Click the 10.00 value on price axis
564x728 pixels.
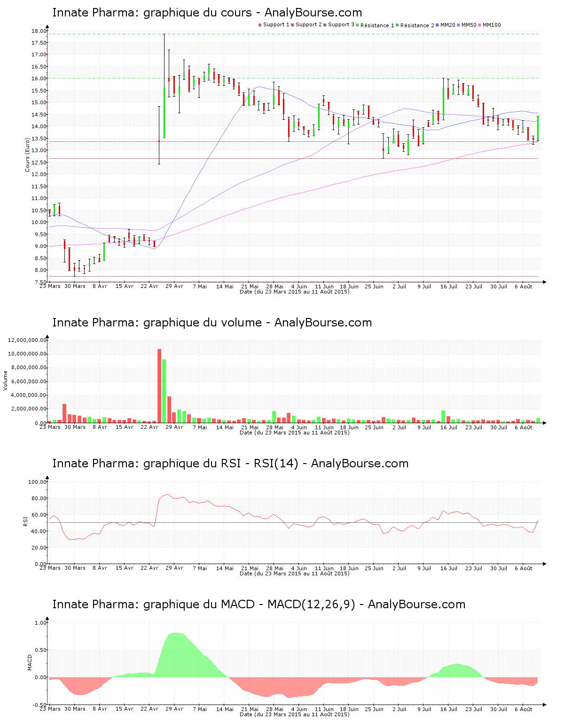(39, 222)
